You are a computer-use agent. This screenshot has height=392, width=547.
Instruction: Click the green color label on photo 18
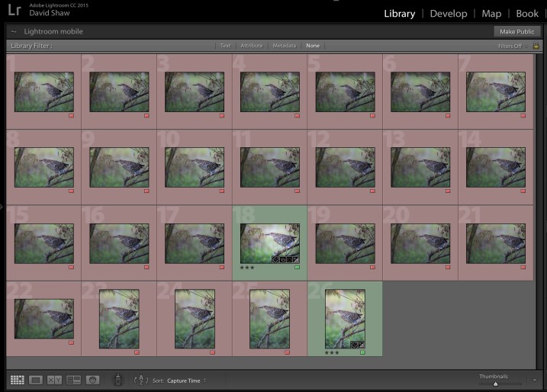click(296, 268)
